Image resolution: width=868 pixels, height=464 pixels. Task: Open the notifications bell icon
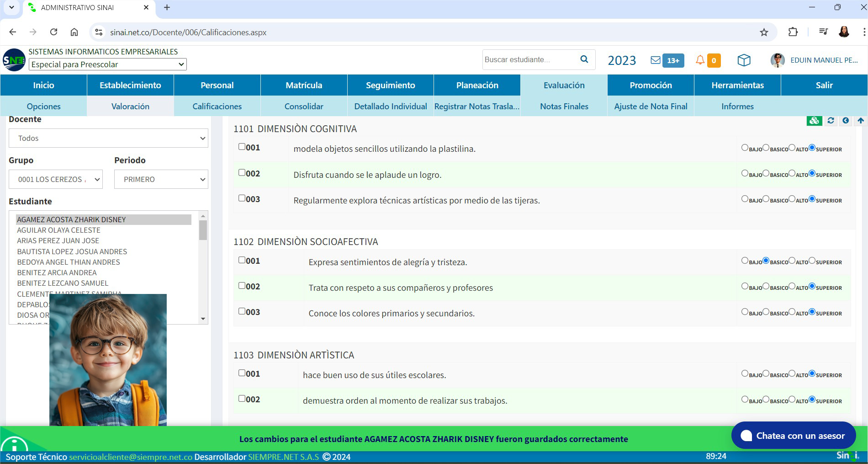700,60
